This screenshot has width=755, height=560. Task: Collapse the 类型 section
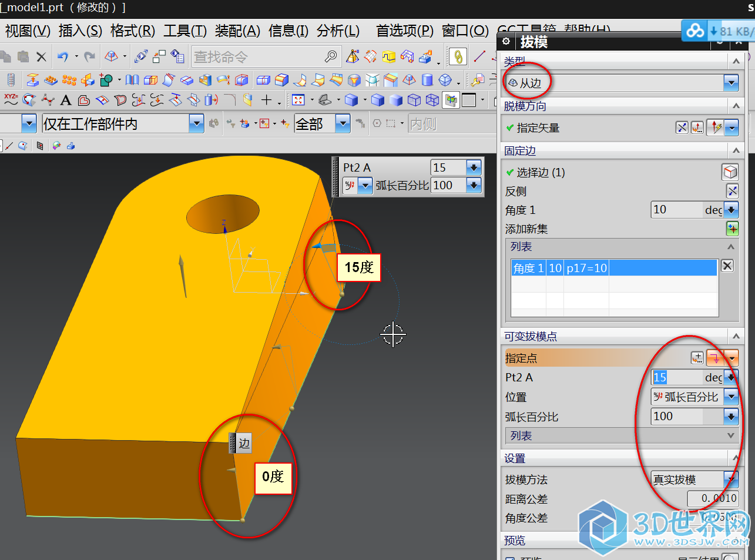[736, 61]
